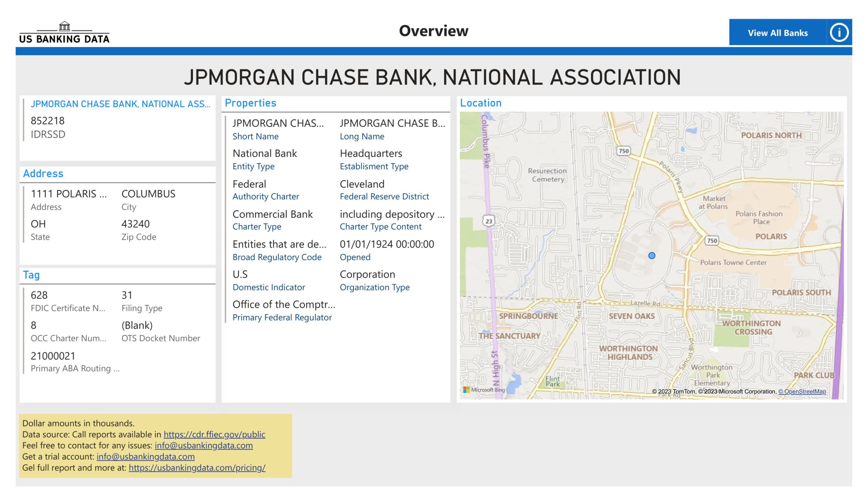Open the usbankingdata.com/pricing link

197,467
